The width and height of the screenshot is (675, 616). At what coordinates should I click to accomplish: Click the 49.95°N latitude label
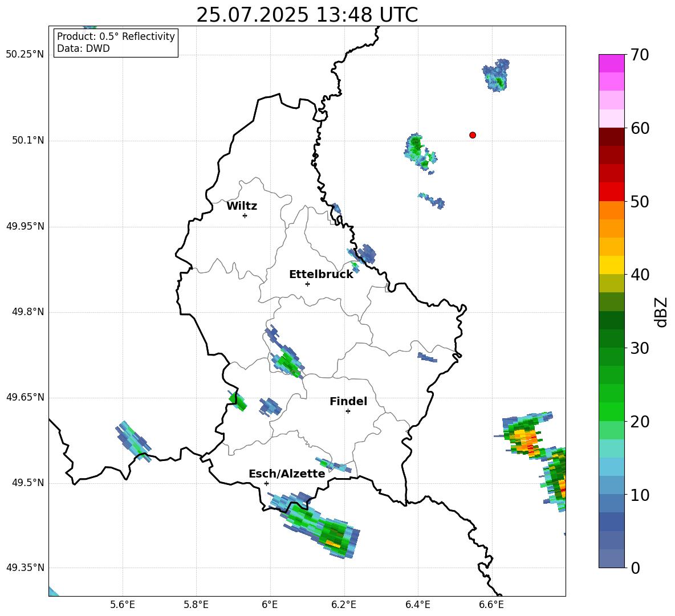point(25,226)
